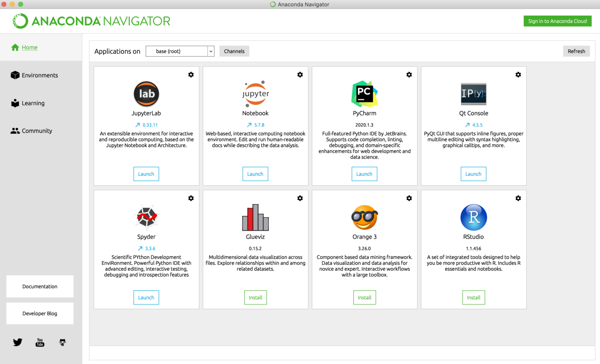This screenshot has width=600, height=364.
Task: Click the Orange 3 logo
Action: coord(364,217)
